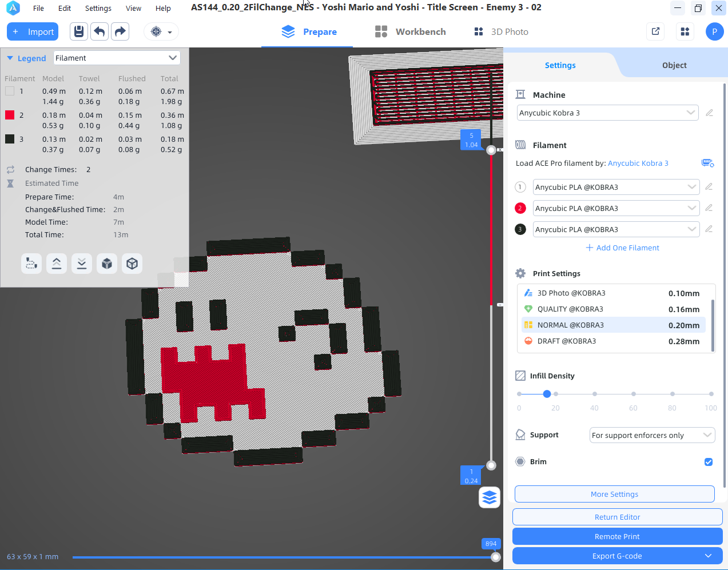Click the jump to top layer icon

pos(57,264)
